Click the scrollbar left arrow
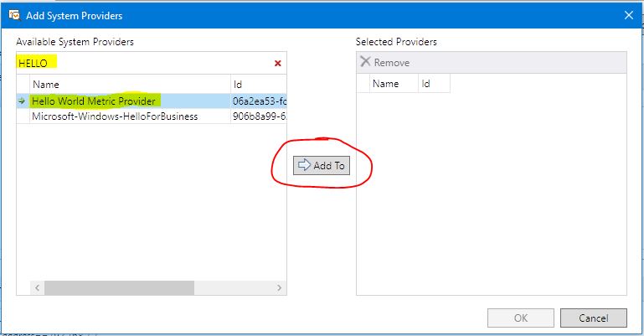The height and width of the screenshot is (336, 644). (37, 287)
